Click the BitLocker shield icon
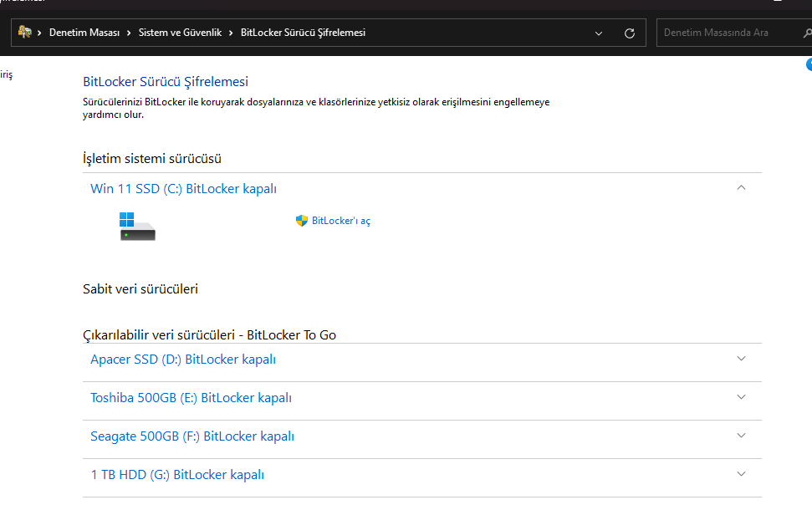This screenshot has width=812, height=505. pos(302,221)
